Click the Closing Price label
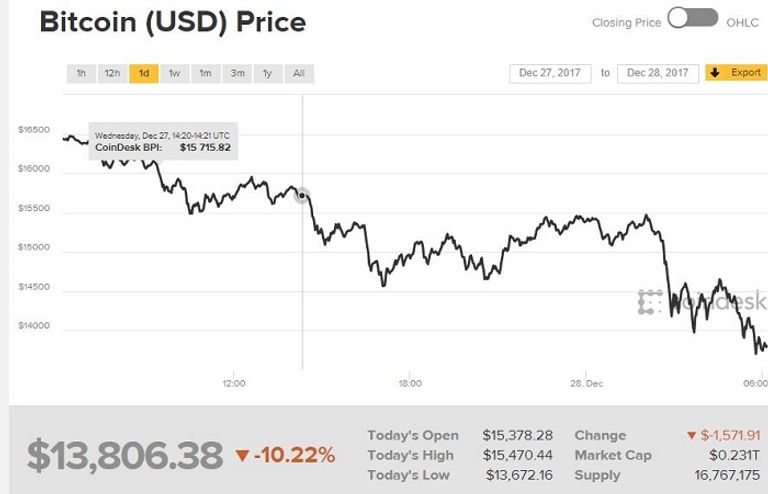768x494 pixels. 626,22
